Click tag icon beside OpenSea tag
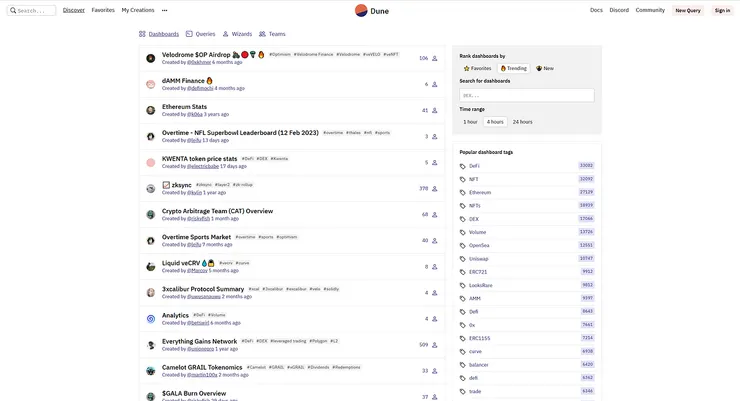The height and width of the screenshot is (401, 740). click(x=463, y=245)
